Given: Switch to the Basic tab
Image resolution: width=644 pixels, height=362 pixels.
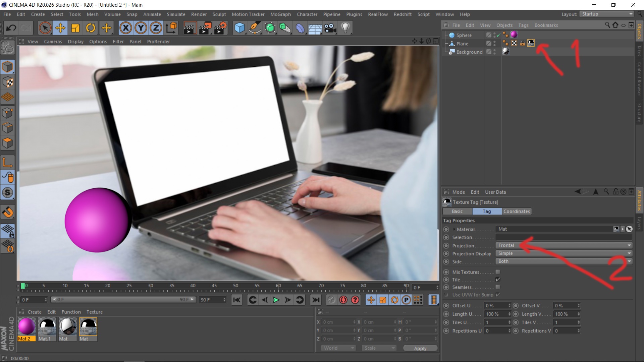Looking at the screenshot, I should coord(458,211).
